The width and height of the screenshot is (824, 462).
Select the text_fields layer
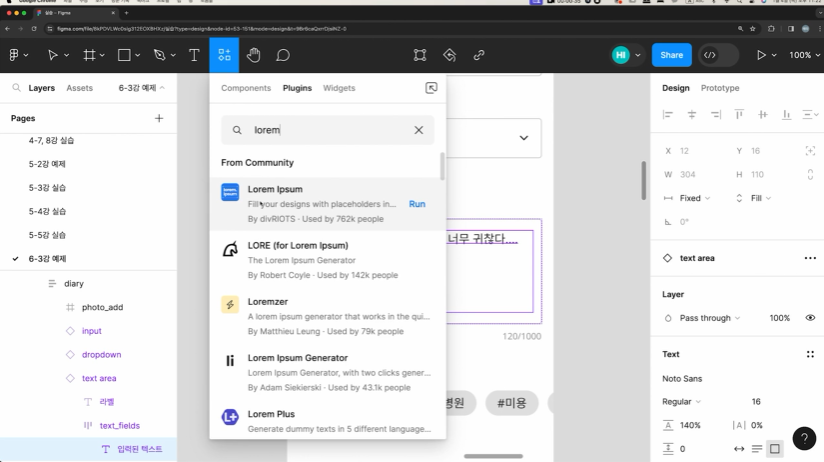120,425
